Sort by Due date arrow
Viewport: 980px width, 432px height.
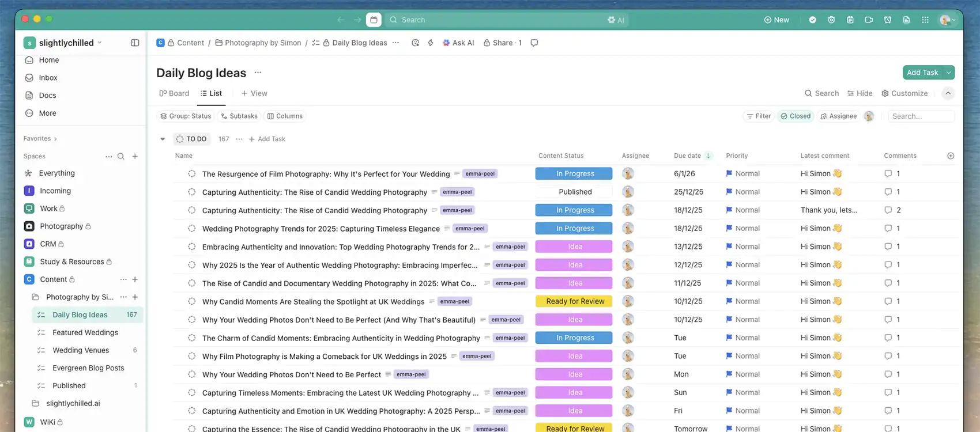(x=708, y=156)
